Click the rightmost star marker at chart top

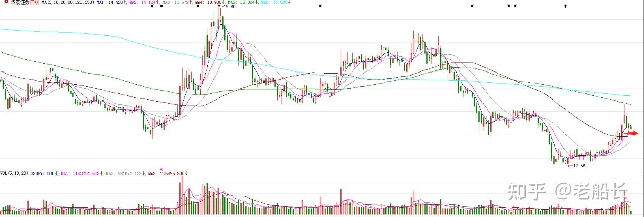[565, 6]
